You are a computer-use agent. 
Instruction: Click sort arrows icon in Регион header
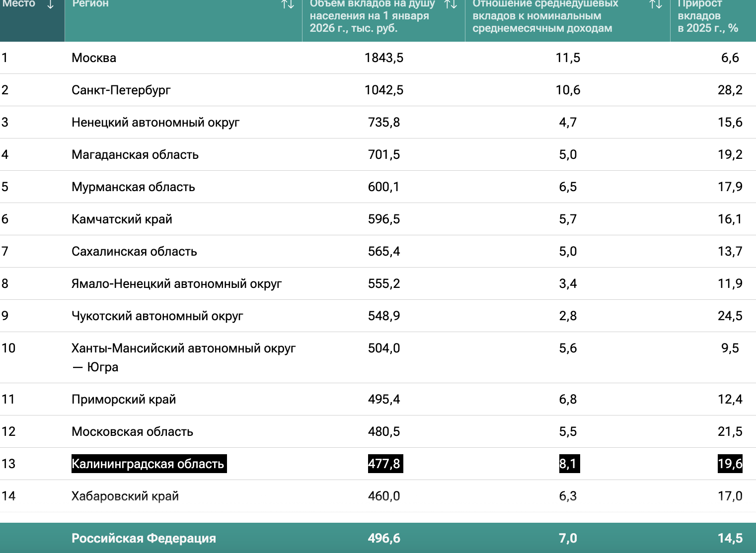coord(288,4)
